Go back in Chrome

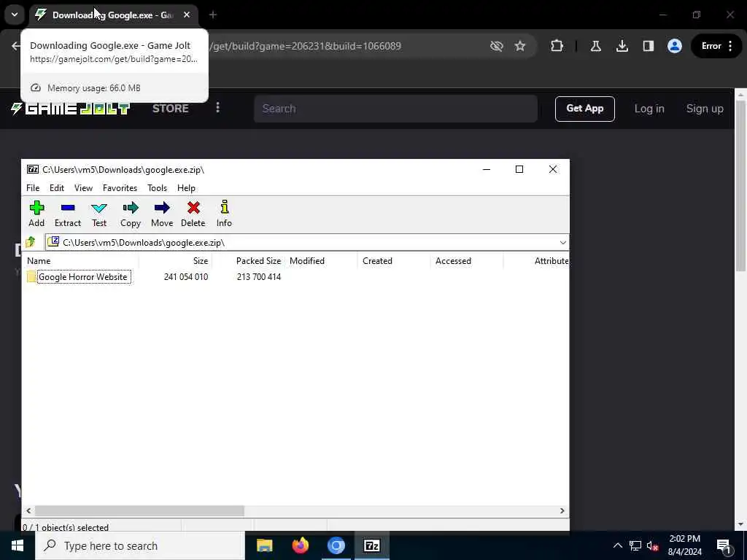pyautogui.click(x=16, y=46)
